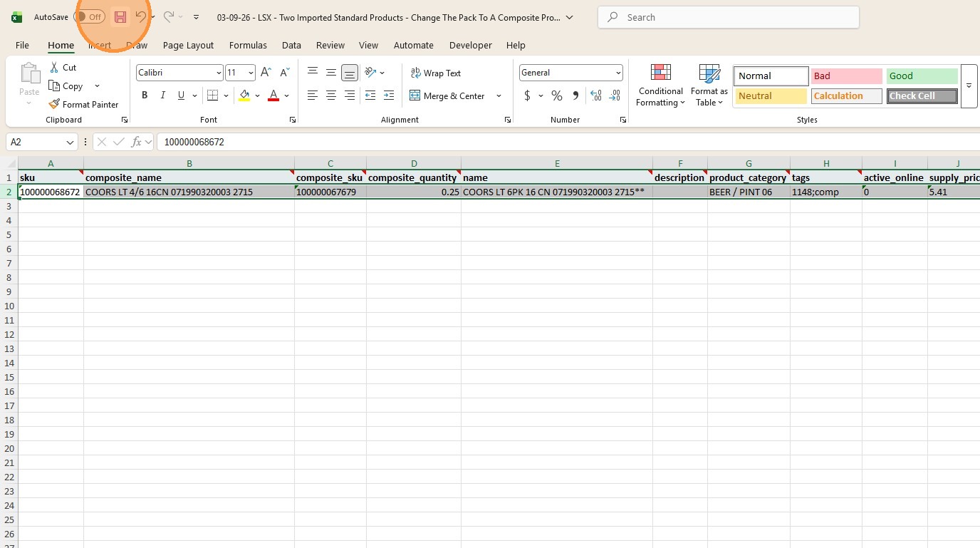980x548 pixels.
Task: Increase decimal places shown
Action: (596, 95)
